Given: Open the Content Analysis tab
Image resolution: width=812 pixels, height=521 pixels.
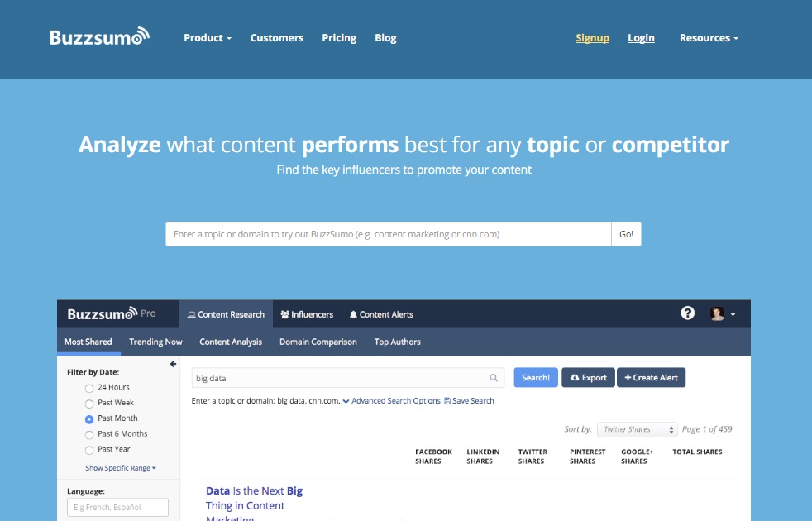Looking at the screenshot, I should point(231,342).
